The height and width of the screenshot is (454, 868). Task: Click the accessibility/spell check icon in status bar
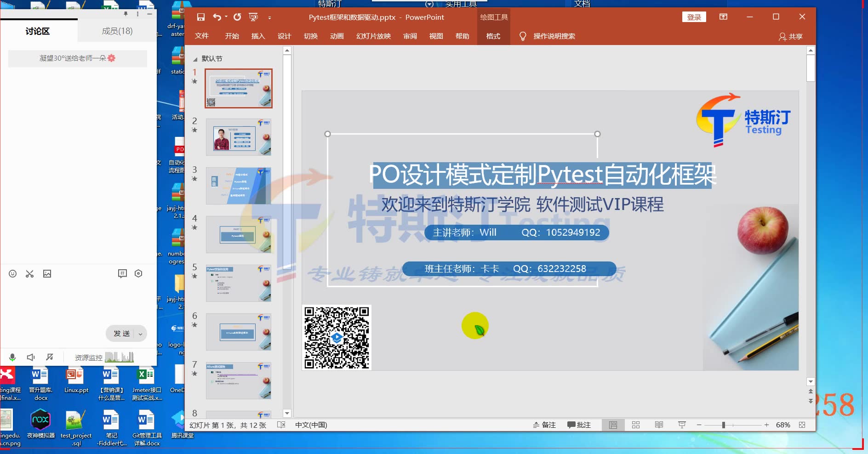tap(281, 425)
